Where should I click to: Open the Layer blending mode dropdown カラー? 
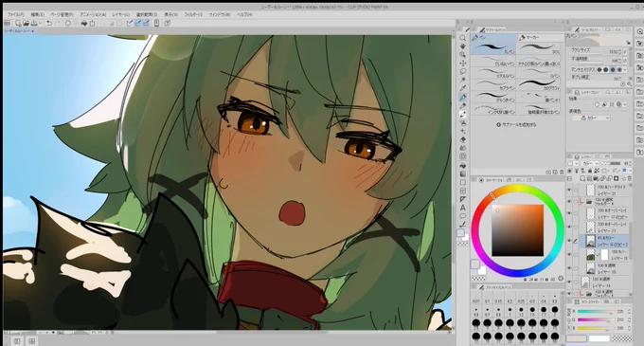[590, 164]
